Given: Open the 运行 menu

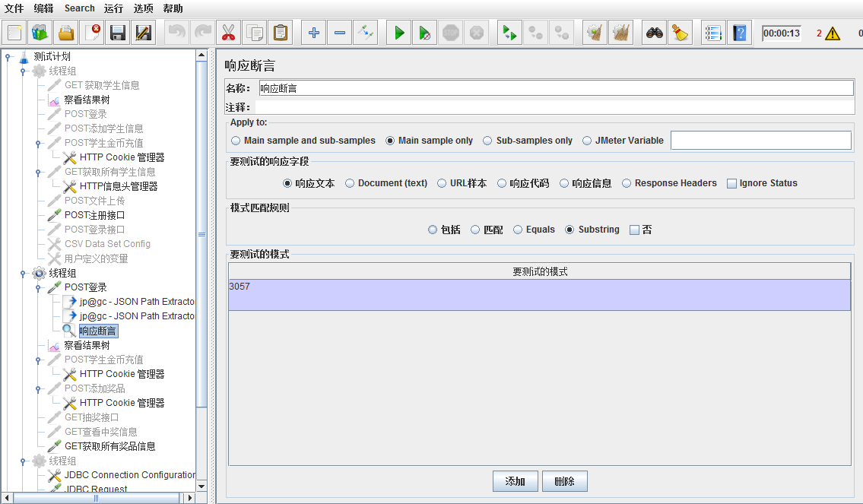Looking at the screenshot, I should coord(113,8).
